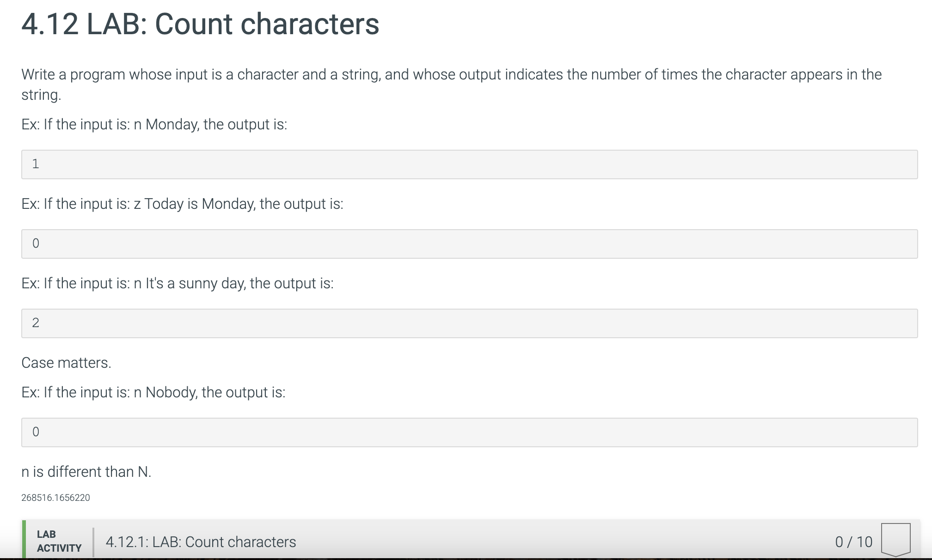Select the n It's a sunny day example line
The image size is (932, 560).
(178, 283)
